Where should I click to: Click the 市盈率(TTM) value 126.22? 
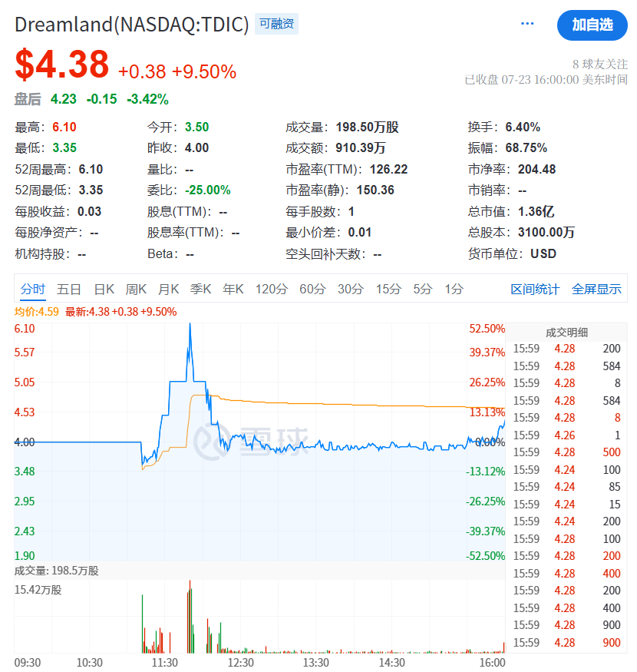388,169
